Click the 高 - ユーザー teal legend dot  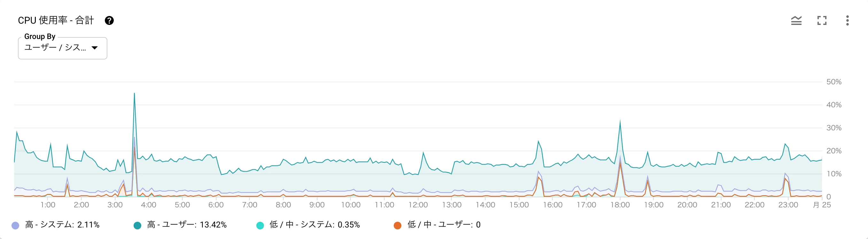(x=137, y=226)
